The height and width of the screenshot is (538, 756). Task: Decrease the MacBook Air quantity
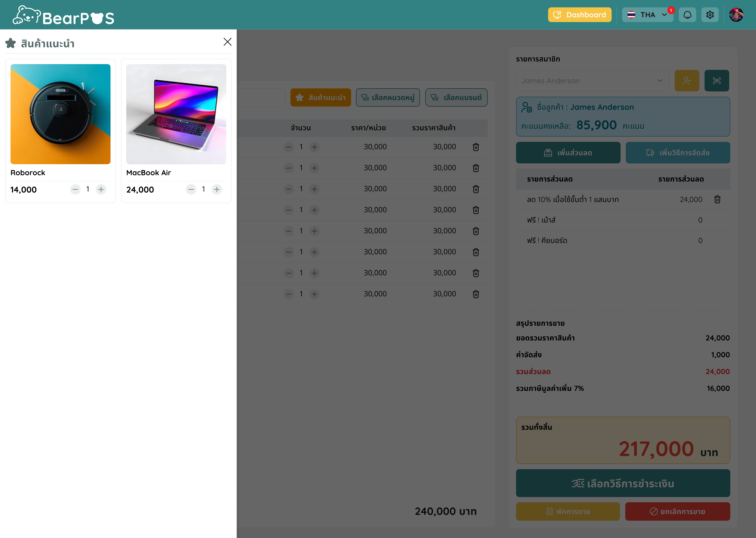(191, 189)
